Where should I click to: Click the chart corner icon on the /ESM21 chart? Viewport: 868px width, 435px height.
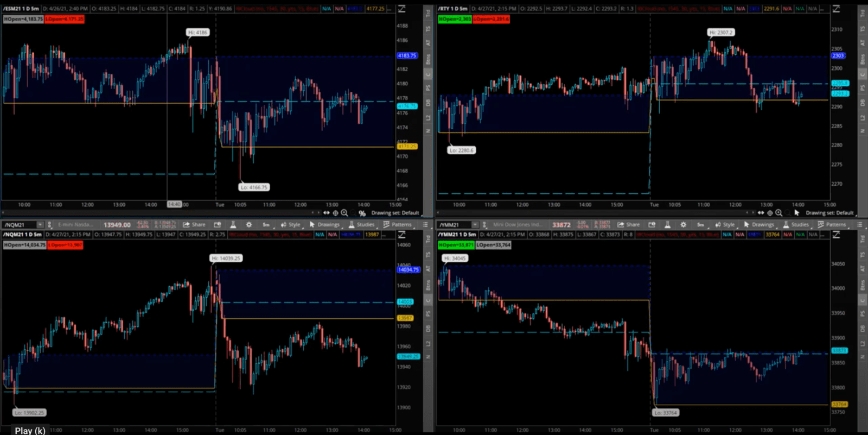(402, 9)
